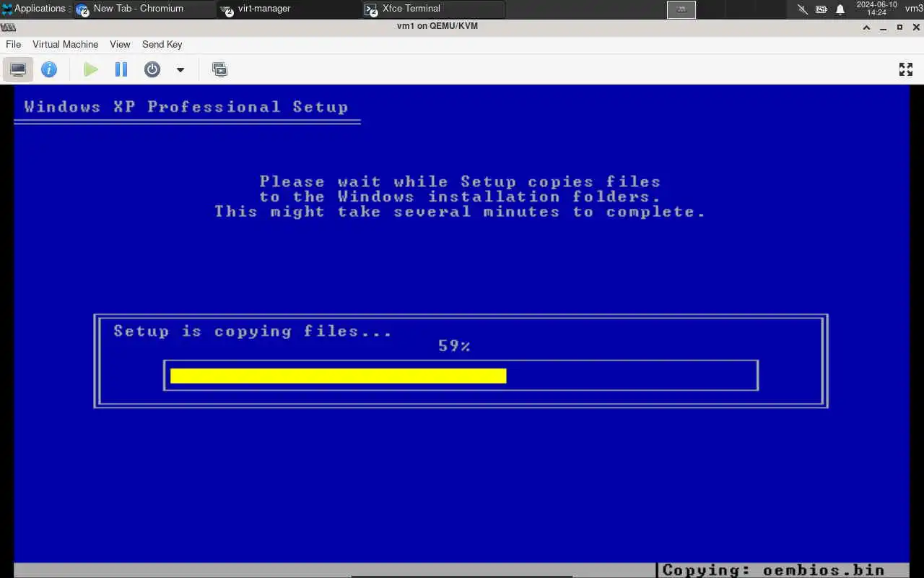Click the 'Setup is copying files...' text
Viewport: 924px width, 578px height.
253,332
